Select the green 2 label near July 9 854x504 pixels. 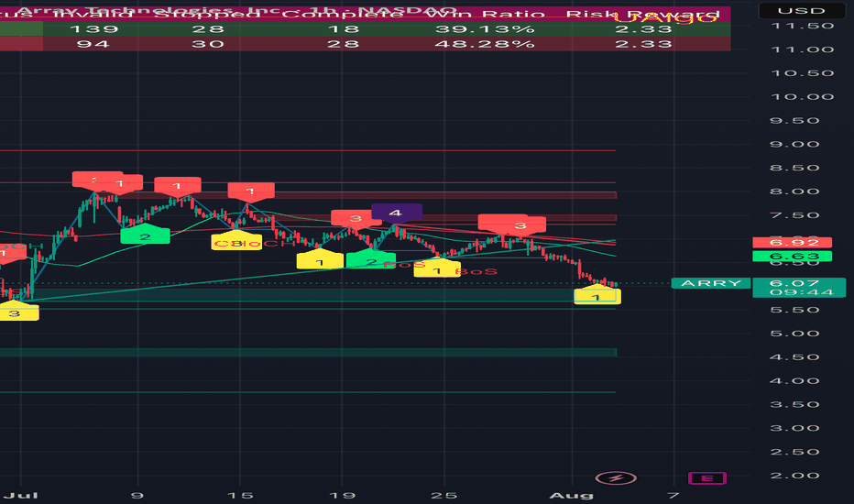[145, 236]
